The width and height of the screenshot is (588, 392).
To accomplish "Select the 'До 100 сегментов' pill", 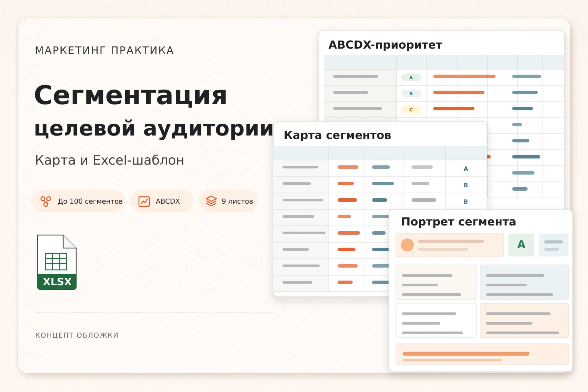I will 78,201.
